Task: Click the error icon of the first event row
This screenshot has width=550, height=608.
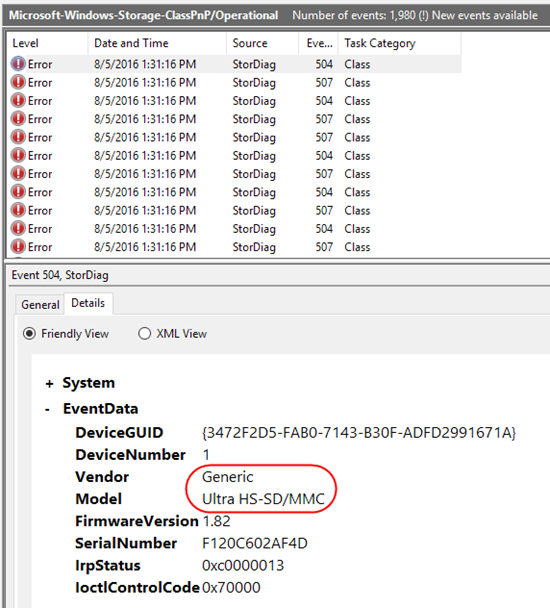Action: click(x=18, y=64)
